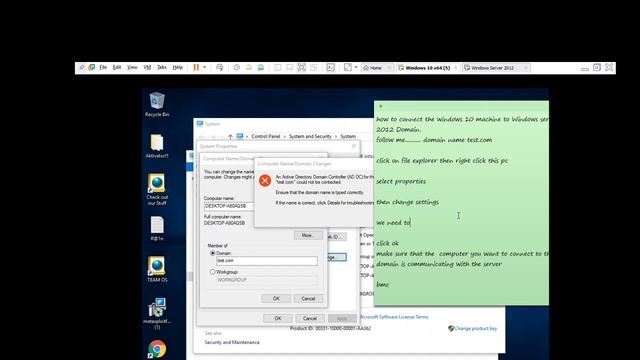Click the red error icon in message box
Screen dimensions: 640x360
[265, 180]
